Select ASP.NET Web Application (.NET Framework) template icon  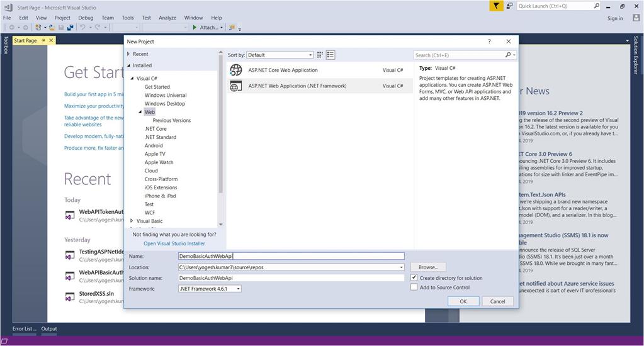coord(235,86)
